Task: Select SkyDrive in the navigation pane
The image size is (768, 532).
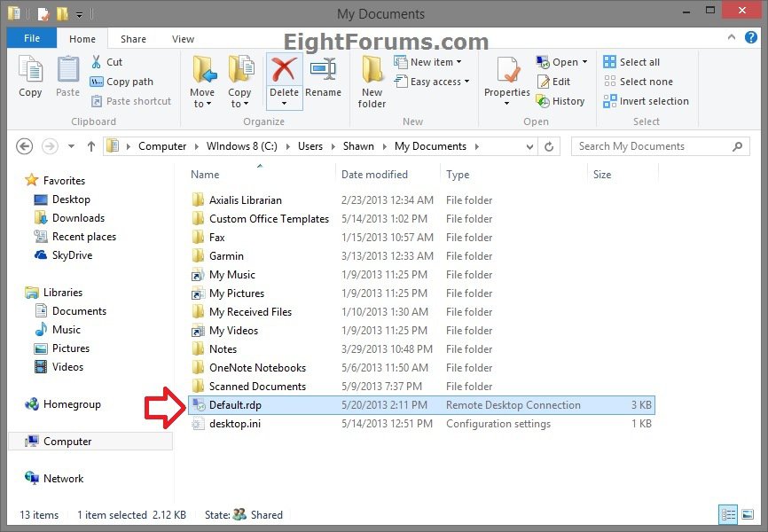Action: [x=72, y=255]
